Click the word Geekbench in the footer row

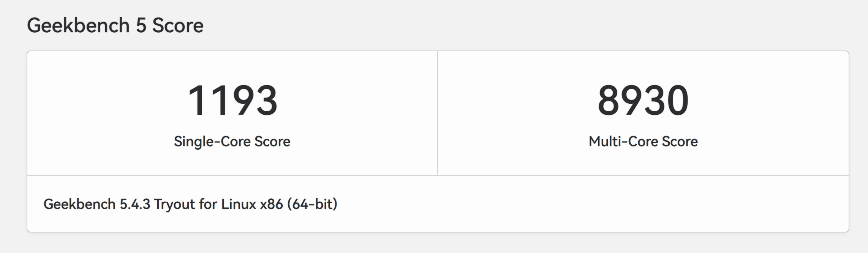click(x=79, y=204)
